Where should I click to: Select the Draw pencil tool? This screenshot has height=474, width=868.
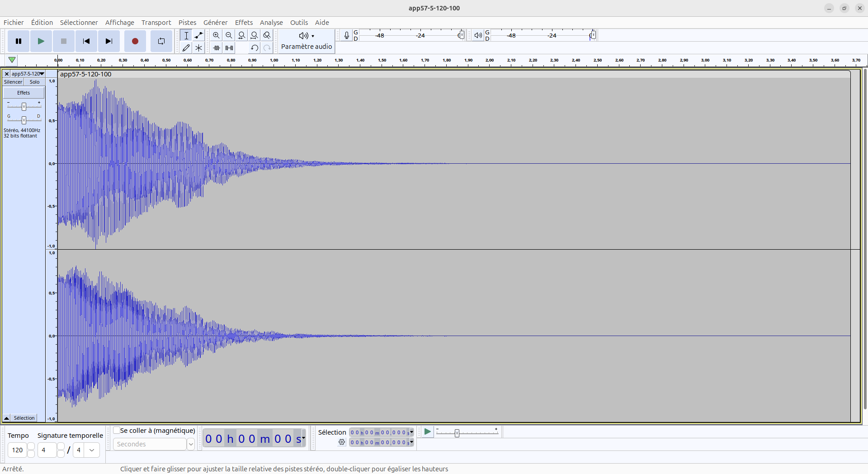click(186, 48)
